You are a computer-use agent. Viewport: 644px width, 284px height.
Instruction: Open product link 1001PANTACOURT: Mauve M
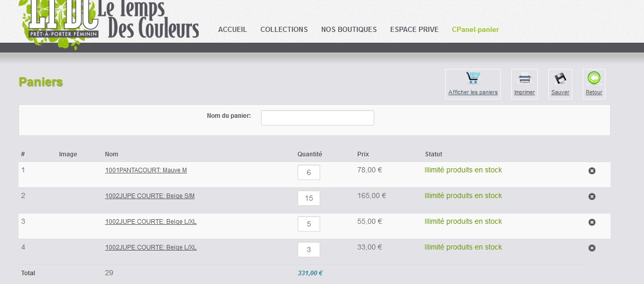[x=146, y=170]
